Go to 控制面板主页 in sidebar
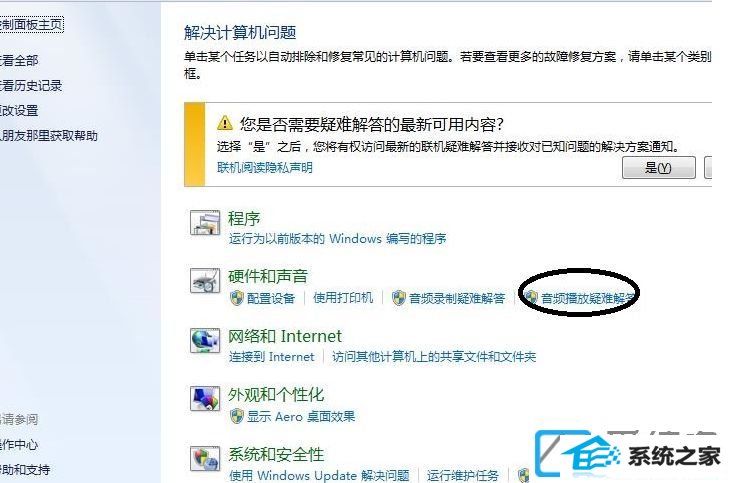The width and height of the screenshot is (729, 483). 31,25
